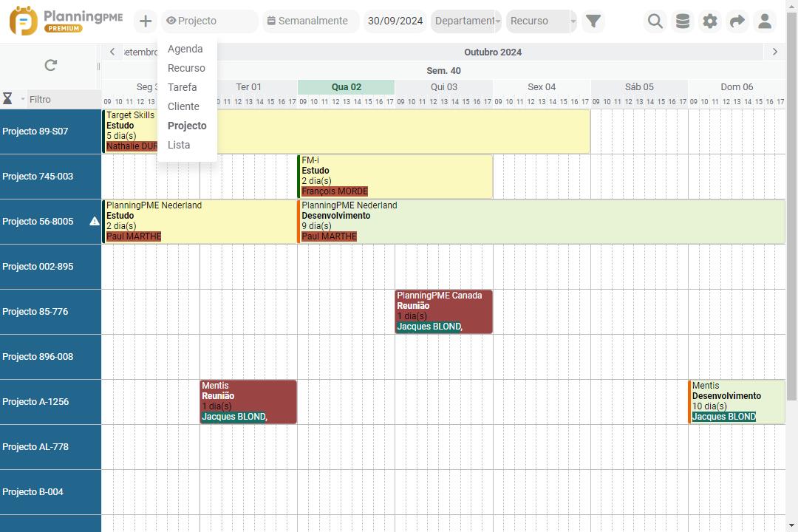Select the Projecto 85-776 row header
Viewport: 798px width, 532px height.
coord(50,312)
